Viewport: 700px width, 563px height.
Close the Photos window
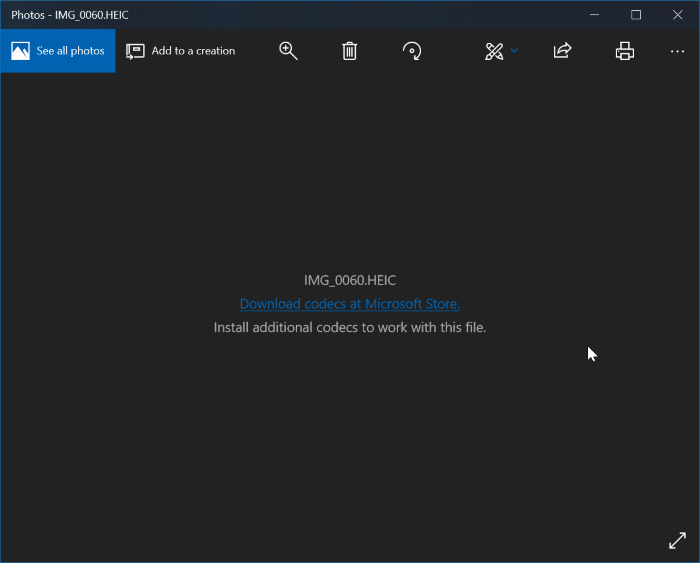click(678, 15)
